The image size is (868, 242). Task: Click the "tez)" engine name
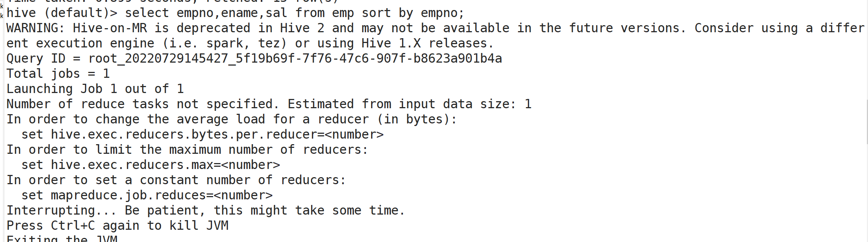[272, 43]
